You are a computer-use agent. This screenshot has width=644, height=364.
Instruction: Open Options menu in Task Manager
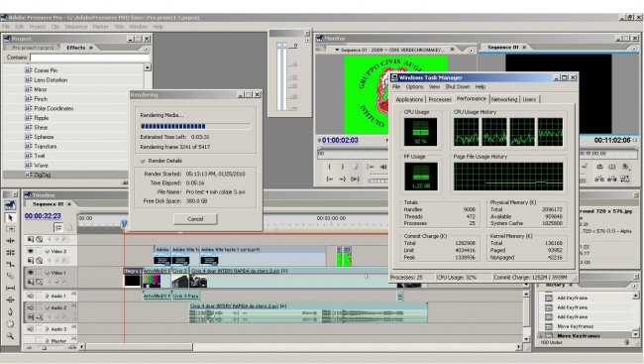414,86
